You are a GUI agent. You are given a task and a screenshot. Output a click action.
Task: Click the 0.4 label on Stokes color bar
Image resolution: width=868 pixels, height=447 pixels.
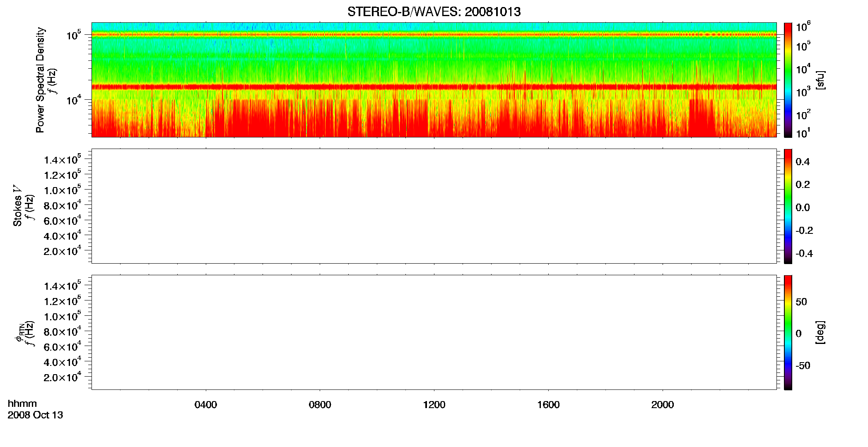tap(803, 162)
